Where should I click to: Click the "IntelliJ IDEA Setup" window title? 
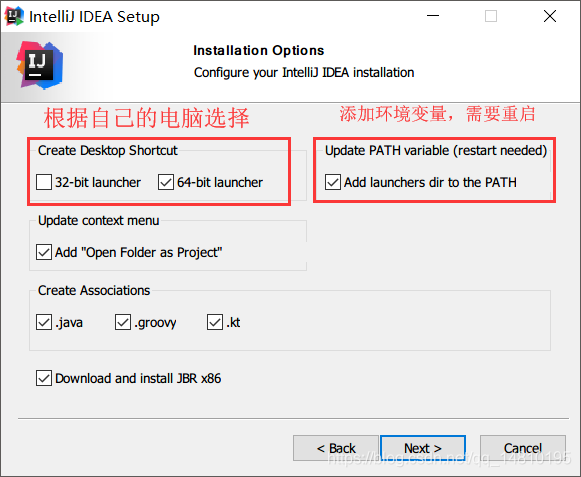pos(94,17)
